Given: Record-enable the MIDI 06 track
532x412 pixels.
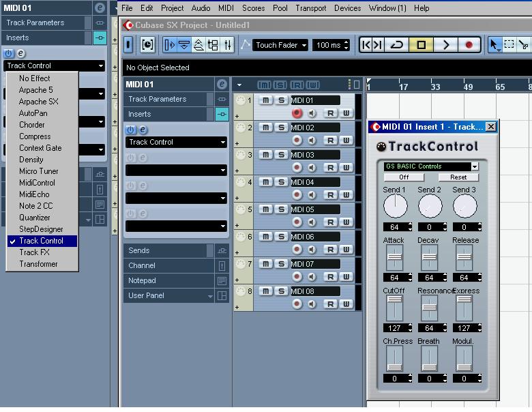Looking at the screenshot, I should [x=297, y=250].
